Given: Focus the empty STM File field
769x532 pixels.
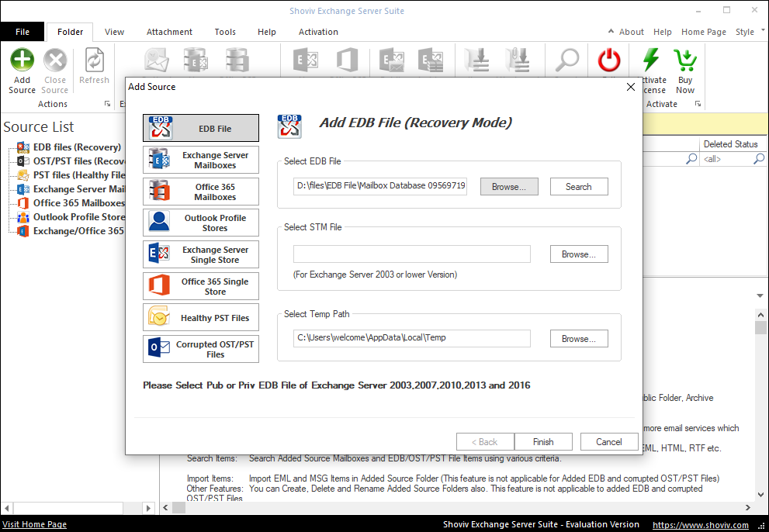Looking at the screenshot, I should [412, 254].
